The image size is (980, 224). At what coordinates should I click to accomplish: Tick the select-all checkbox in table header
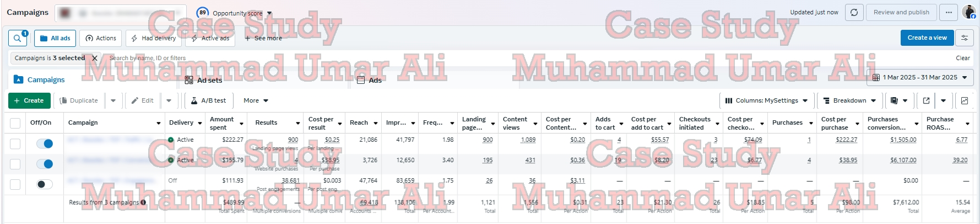(15, 123)
